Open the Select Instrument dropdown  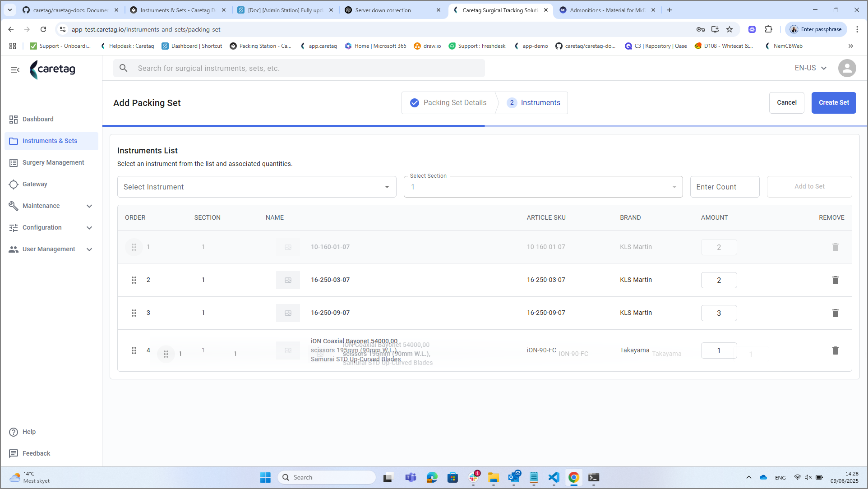(x=257, y=187)
